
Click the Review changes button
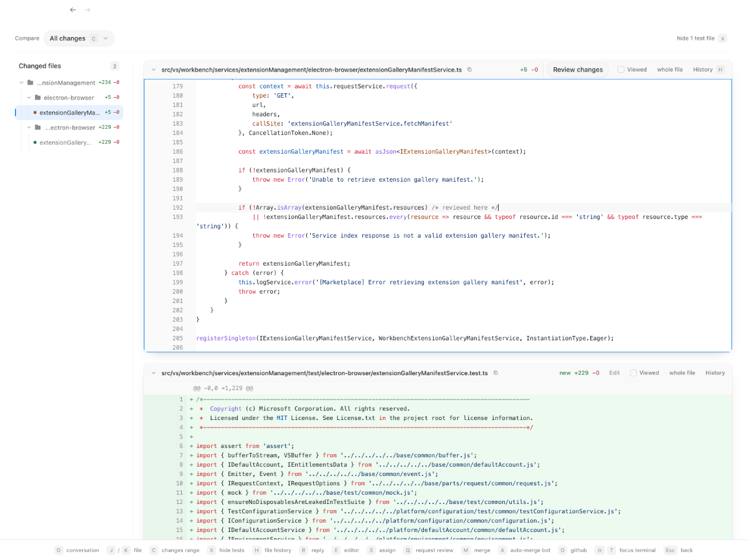[578, 70]
